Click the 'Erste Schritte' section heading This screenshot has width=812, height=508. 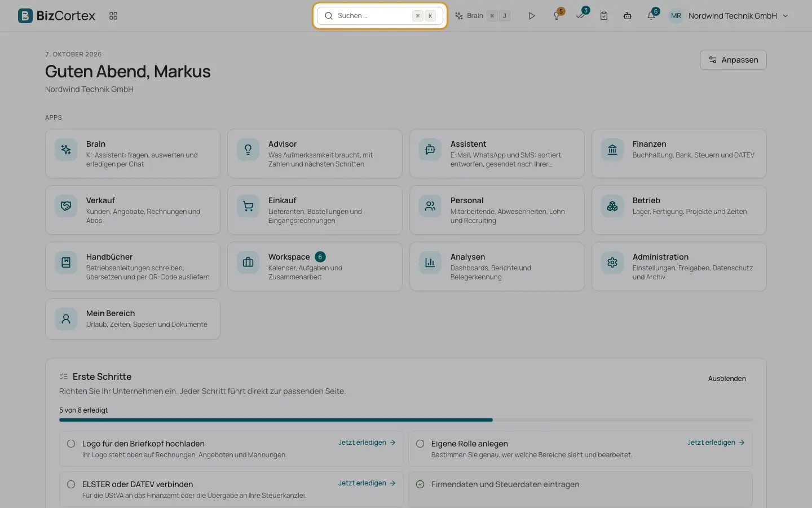tap(102, 376)
